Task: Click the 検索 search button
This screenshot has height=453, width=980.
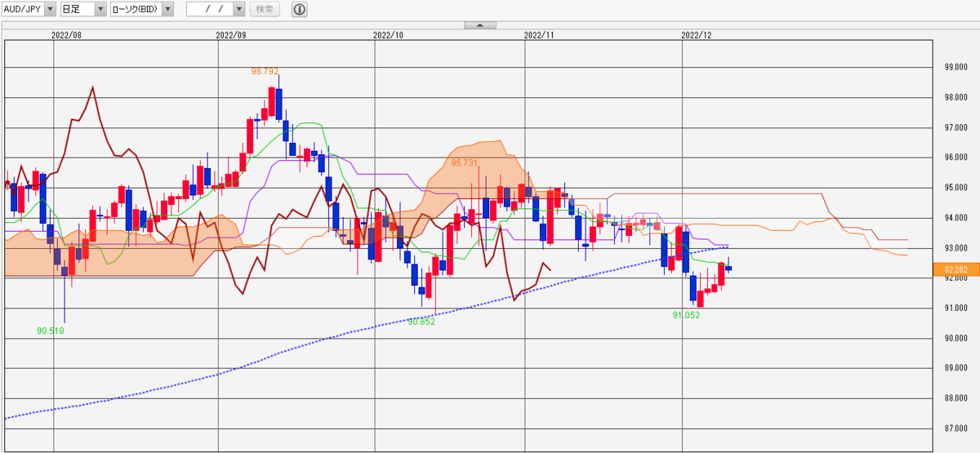Action: pyautogui.click(x=265, y=10)
